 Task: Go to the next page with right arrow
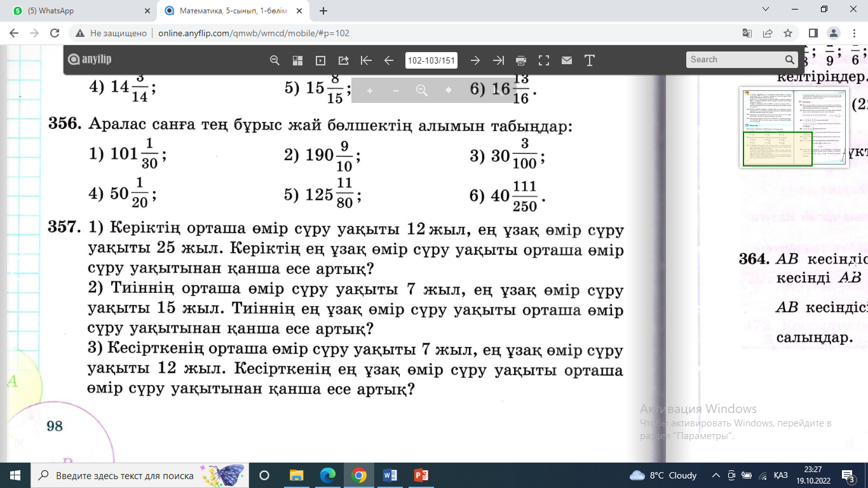point(475,60)
